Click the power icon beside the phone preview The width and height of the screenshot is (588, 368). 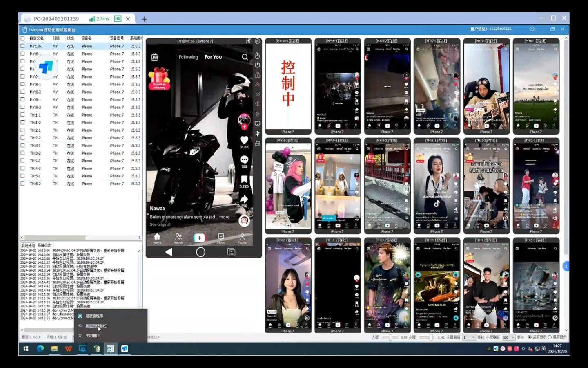click(x=257, y=65)
